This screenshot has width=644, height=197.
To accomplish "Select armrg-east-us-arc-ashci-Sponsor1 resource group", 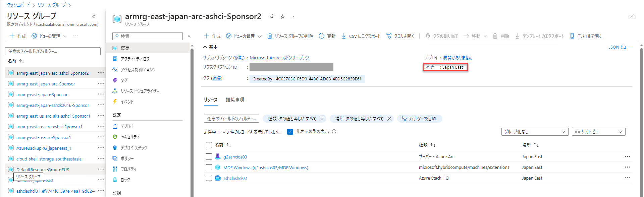I will point(49,127).
